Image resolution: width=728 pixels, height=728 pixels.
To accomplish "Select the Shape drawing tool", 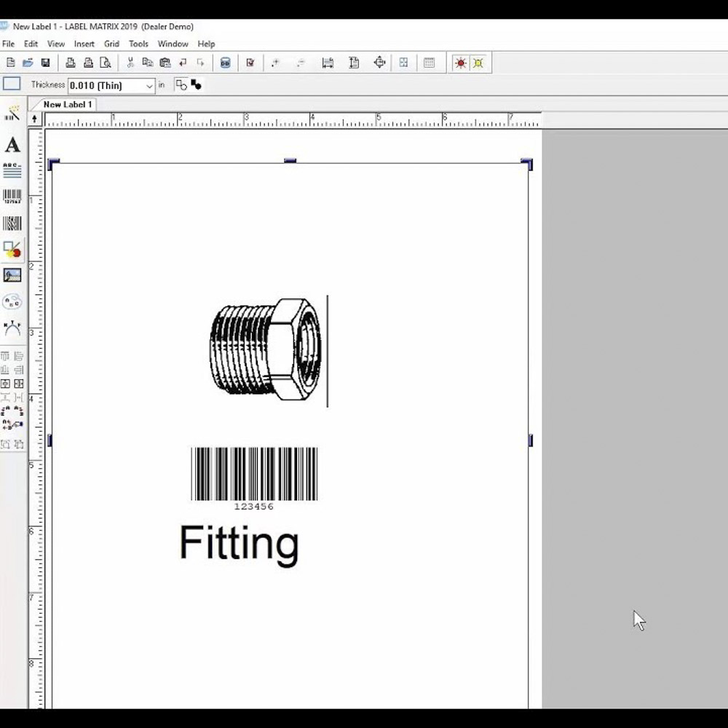I will (x=12, y=249).
